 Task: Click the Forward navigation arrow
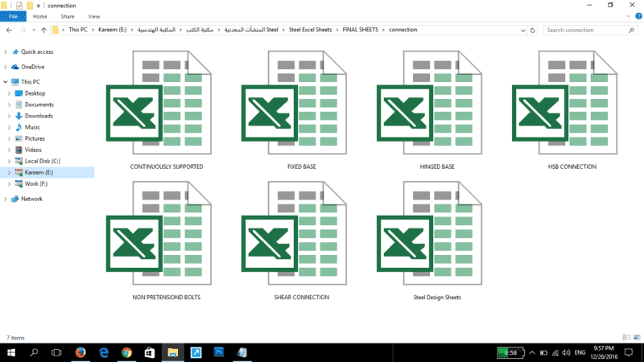point(23,30)
